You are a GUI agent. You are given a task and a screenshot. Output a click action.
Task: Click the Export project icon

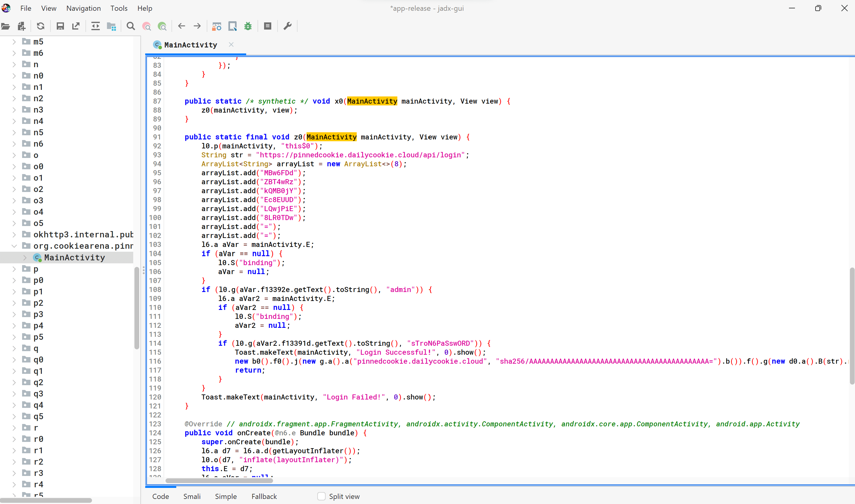pos(76,26)
